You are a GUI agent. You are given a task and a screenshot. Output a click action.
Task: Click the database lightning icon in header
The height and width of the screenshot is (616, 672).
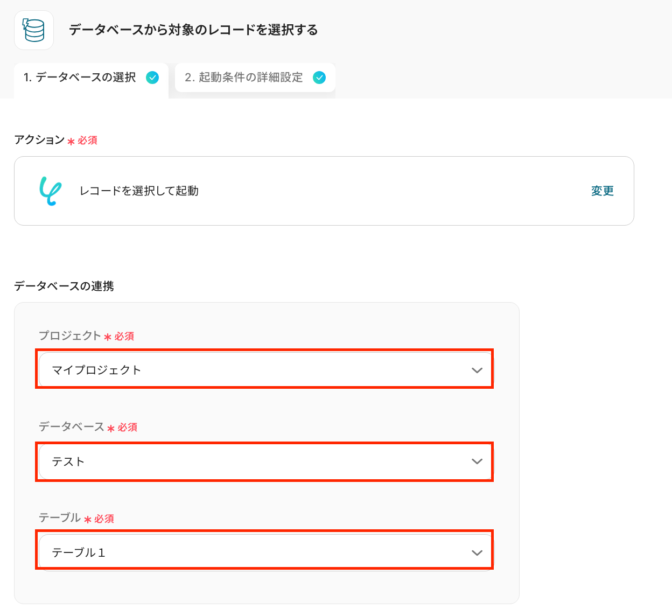click(33, 30)
